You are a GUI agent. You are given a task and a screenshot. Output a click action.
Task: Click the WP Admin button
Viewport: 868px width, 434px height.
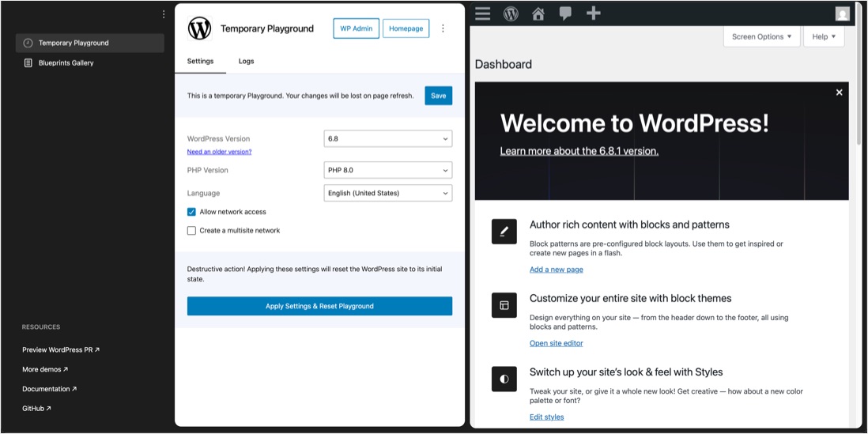pyautogui.click(x=356, y=28)
